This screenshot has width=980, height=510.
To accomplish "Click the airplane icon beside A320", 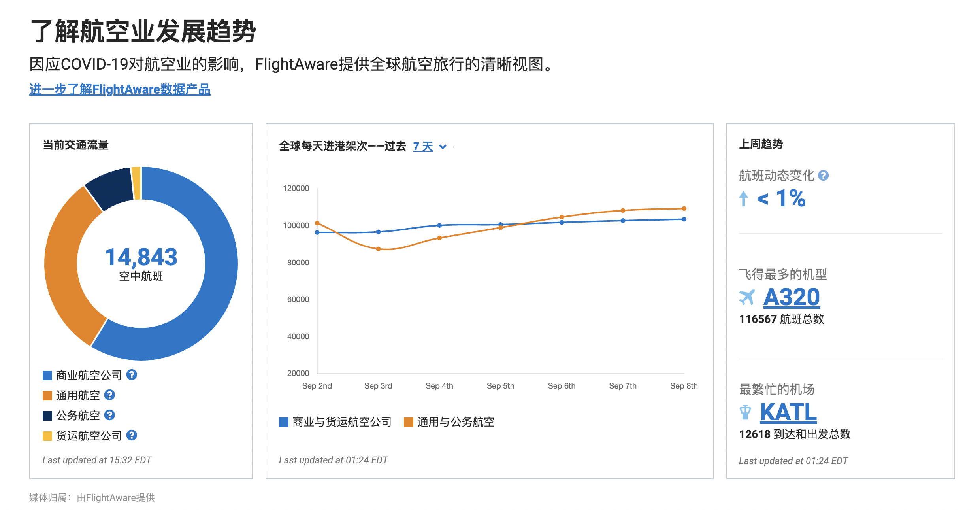I will 746,297.
